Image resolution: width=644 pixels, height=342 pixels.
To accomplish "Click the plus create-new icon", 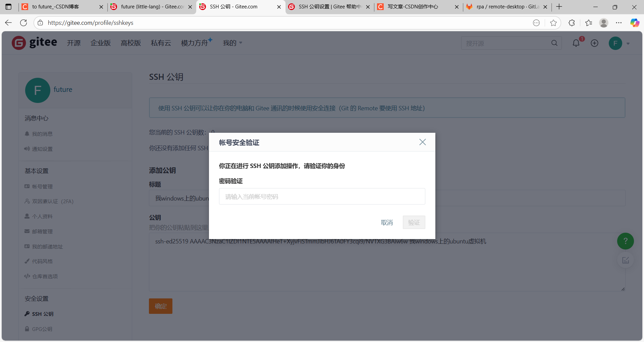I will [594, 43].
